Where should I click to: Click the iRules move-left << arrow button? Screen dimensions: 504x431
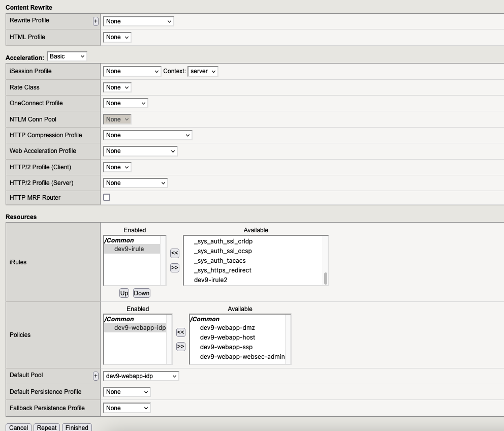click(175, 253)
